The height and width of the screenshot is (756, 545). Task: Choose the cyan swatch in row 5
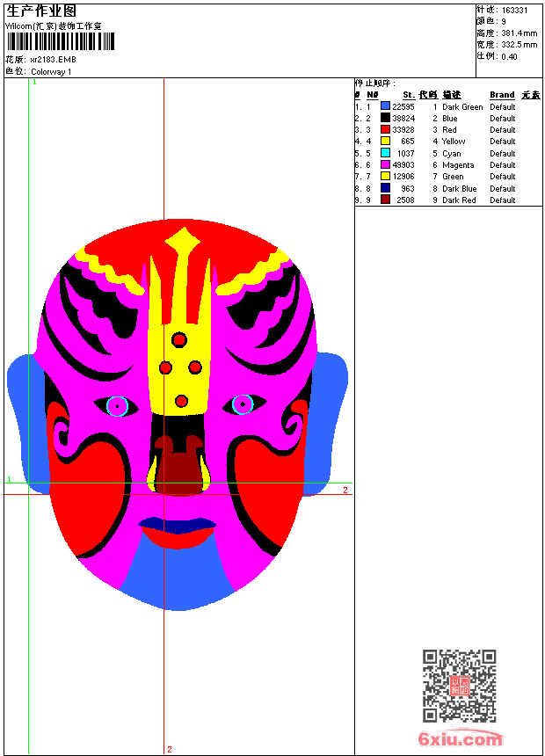click(385, 153)
